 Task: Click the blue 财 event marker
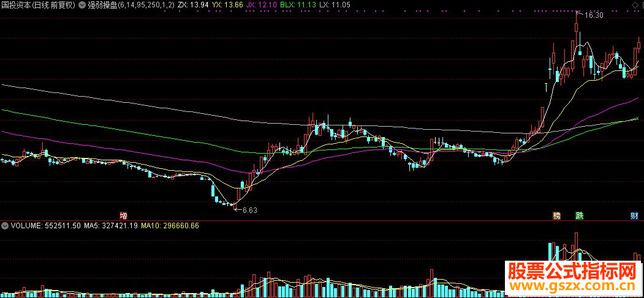[x=635, y=215]
